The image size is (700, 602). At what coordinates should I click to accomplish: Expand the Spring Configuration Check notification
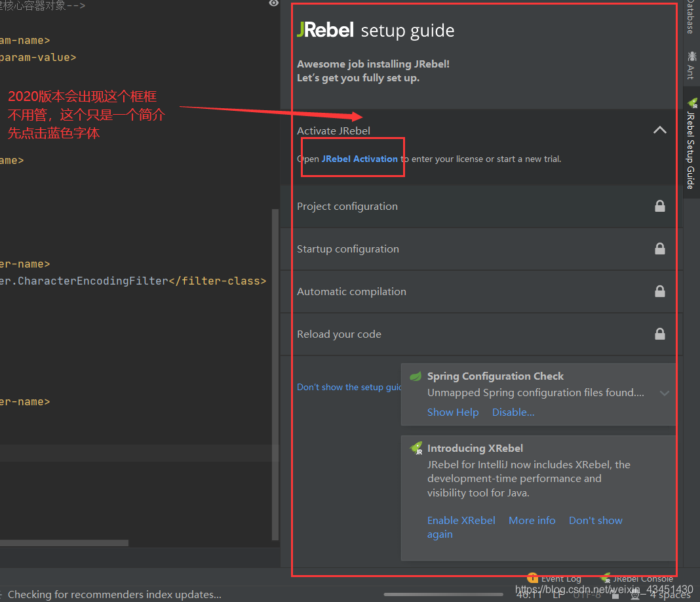pos(664,393)
